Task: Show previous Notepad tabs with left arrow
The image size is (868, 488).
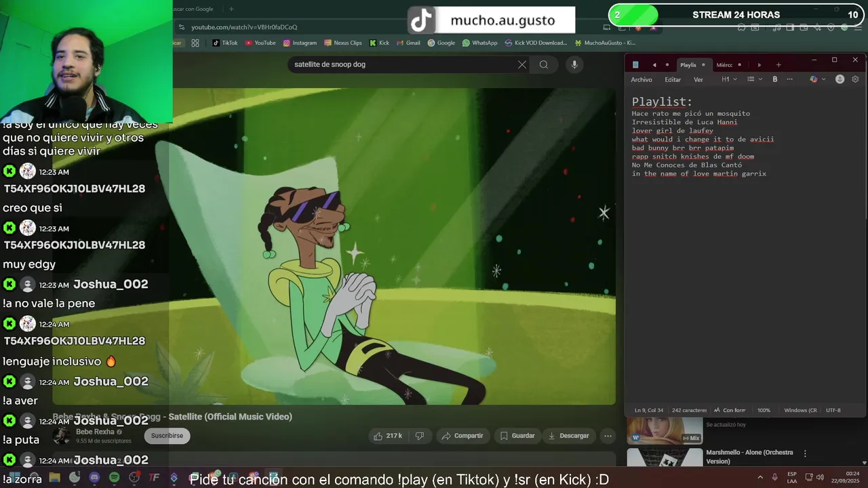Action: 654,65
